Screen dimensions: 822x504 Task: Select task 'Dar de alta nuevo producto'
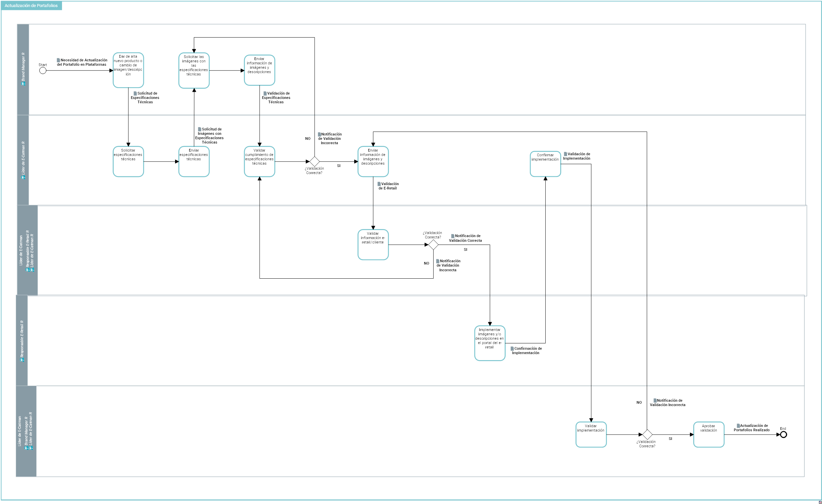128,70
